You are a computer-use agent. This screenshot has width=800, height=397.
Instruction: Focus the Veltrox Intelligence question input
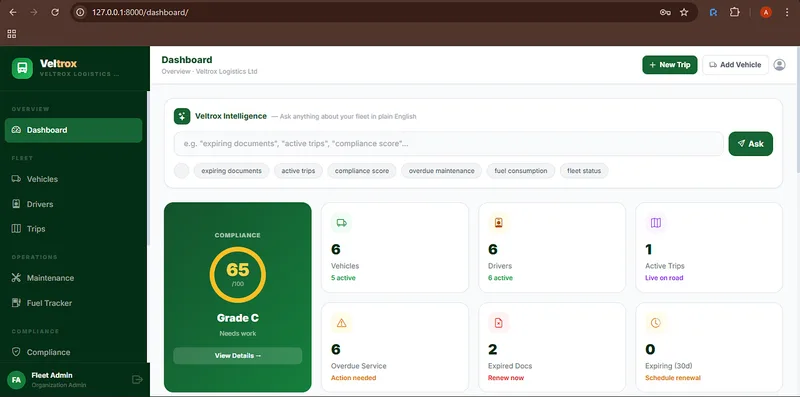point(448,144)
